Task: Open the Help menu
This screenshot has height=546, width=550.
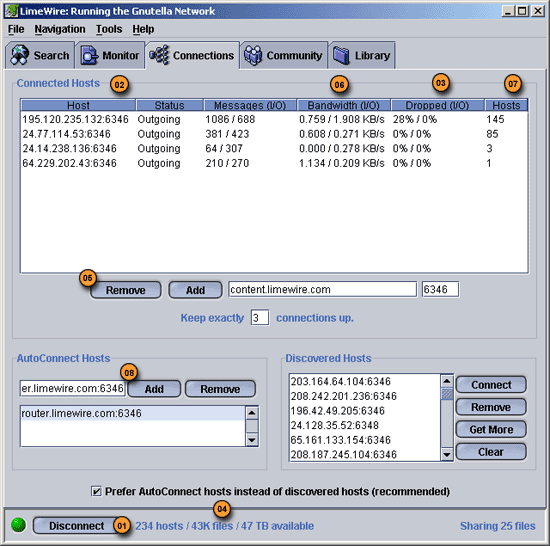Action: tap(143, 29)
